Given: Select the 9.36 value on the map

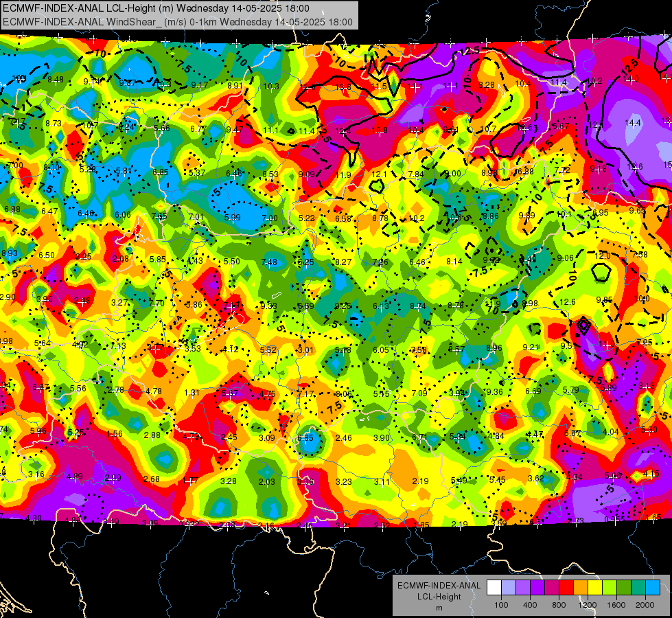Looking at the screenshot, I should click(495, 391).
